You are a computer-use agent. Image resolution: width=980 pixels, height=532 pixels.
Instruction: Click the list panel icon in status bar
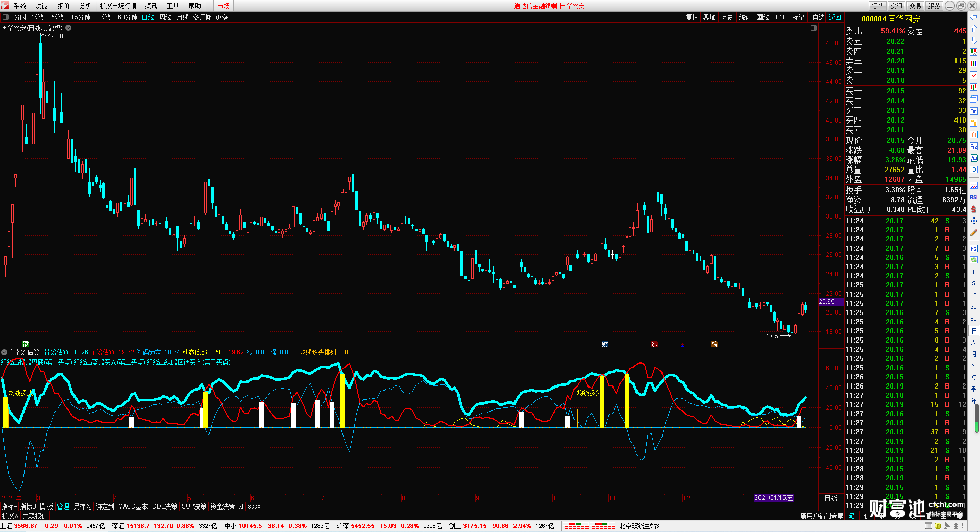point(928,526)
